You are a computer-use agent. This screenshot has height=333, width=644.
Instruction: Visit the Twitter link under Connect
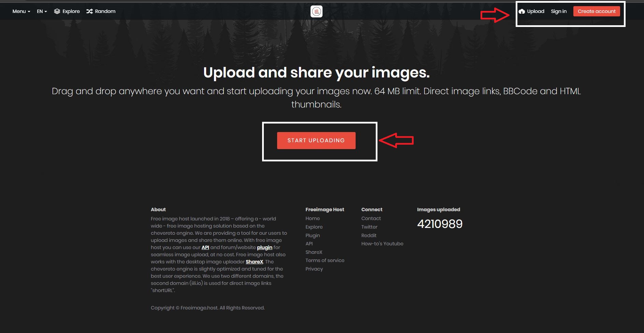(x=369, y=227)
